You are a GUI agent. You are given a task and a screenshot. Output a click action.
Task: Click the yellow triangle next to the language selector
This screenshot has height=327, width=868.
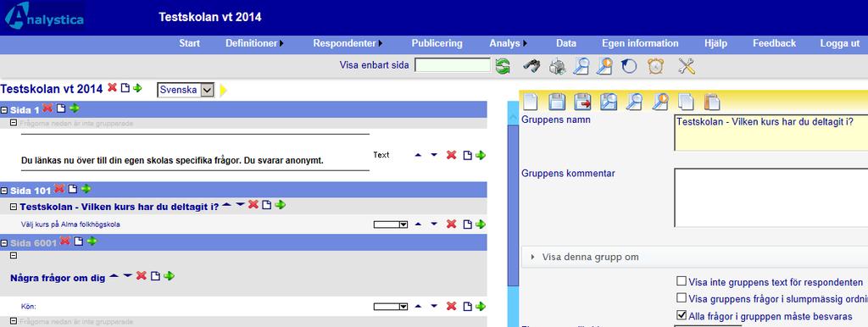(223, 90)
